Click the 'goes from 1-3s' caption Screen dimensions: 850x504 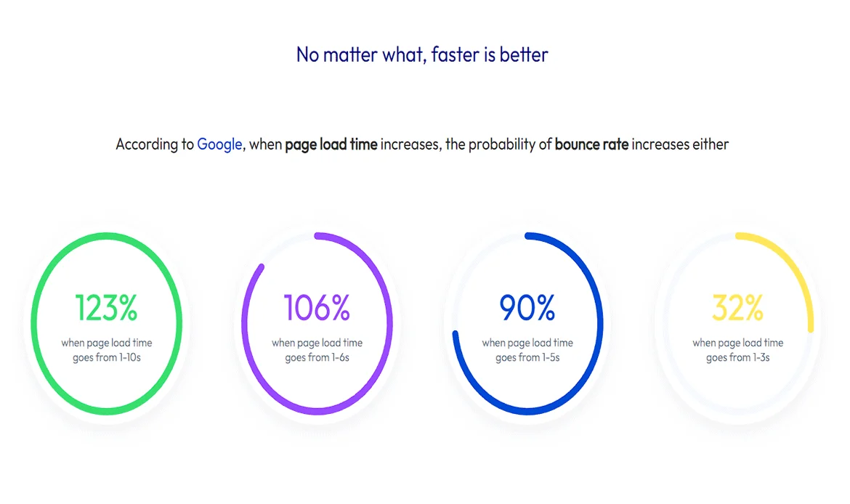[x=738, y=358]
